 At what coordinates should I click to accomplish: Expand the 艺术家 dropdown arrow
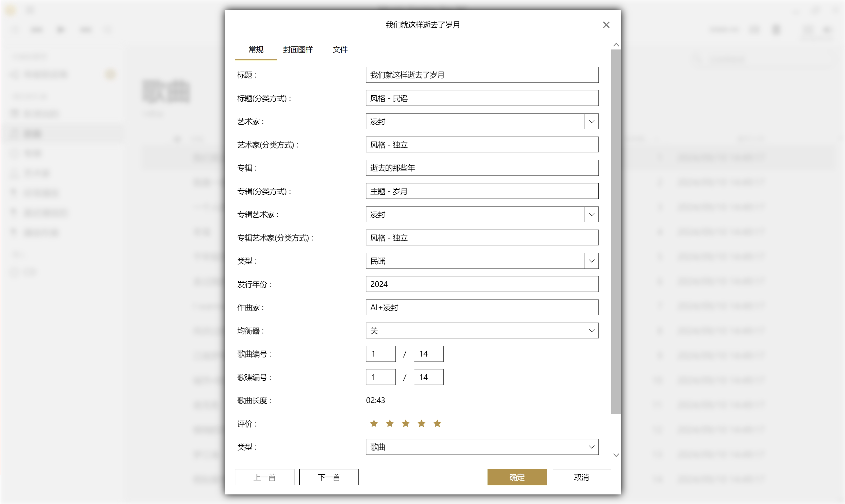[x=591, y=122]
